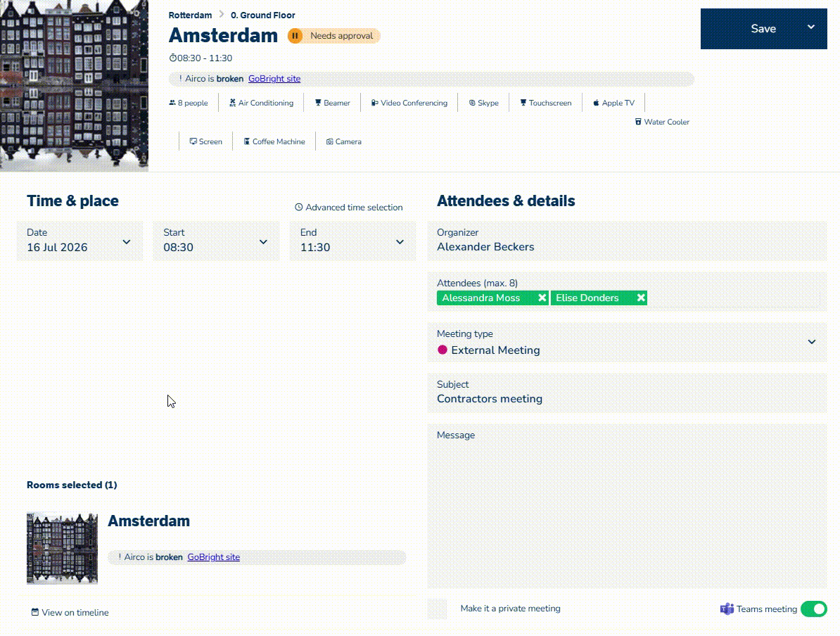840x636 pixels.
Task: Click the Amsterdam room name in Rooms selected
Action: point(149,521)
